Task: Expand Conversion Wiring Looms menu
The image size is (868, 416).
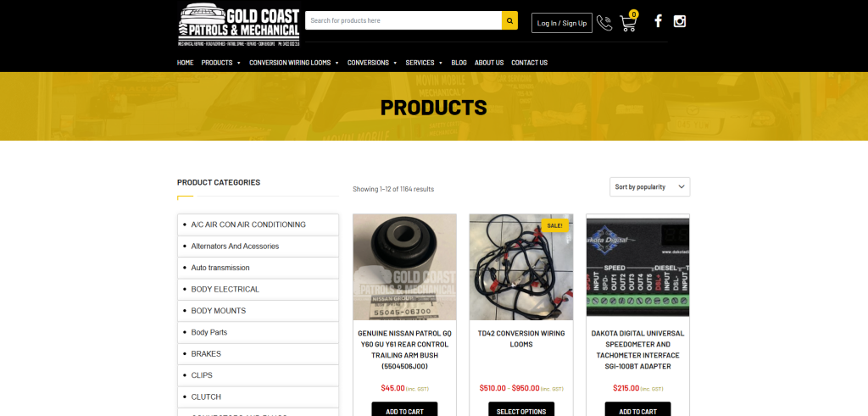Action: click(x=294, y=63)
